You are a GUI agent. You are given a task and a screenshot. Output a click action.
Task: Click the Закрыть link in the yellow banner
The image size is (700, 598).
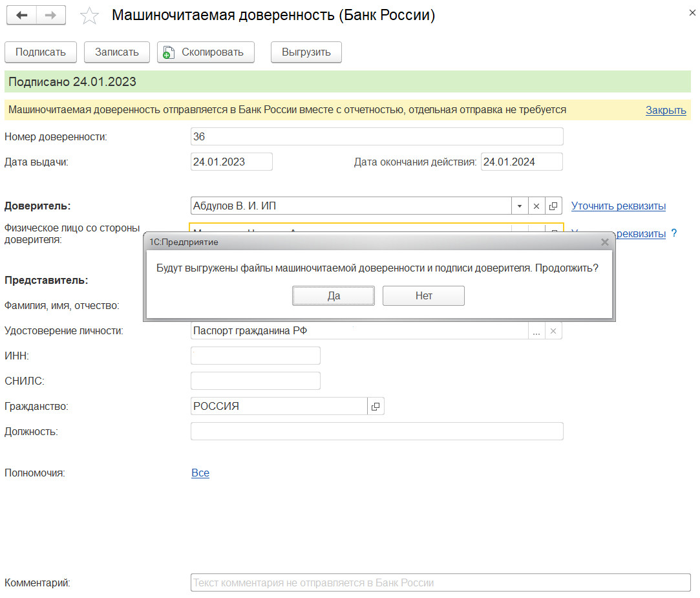pyautogui.click(x=666, y=110)
